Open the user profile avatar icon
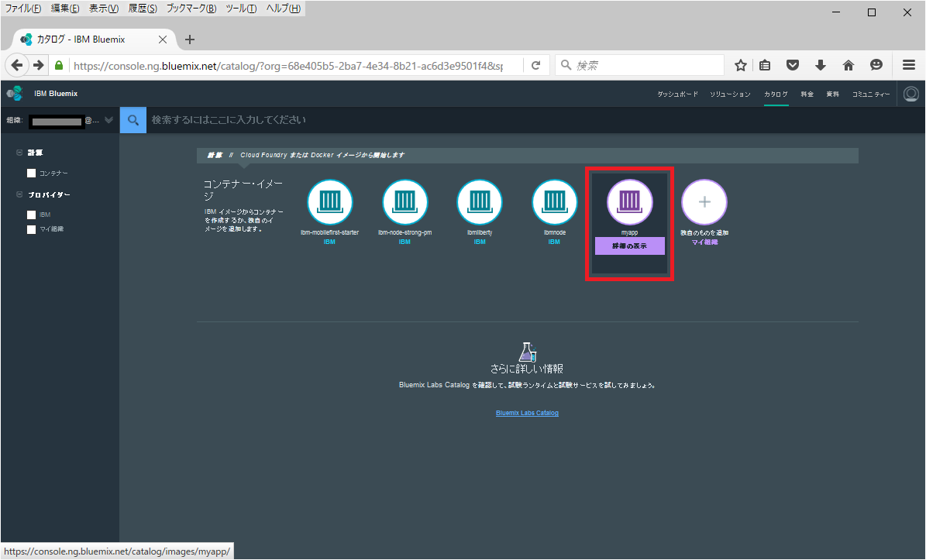This screenshot has width=926, height=560. coord(911,94)
